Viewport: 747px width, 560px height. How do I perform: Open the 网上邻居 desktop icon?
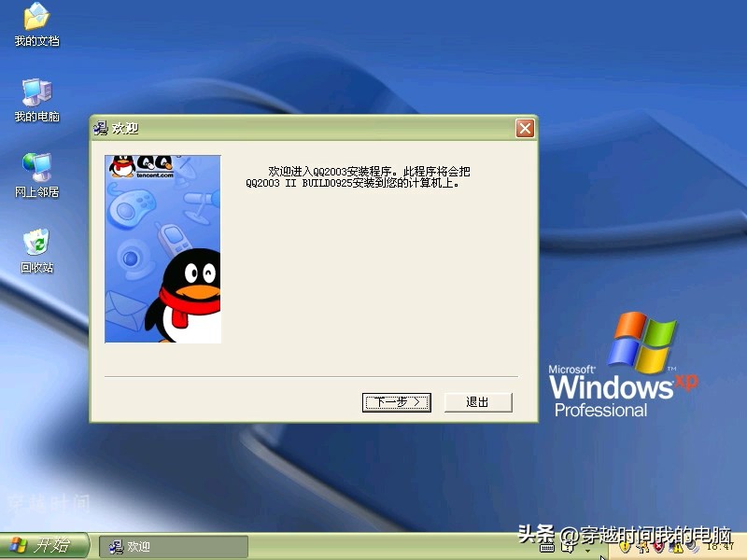pyautogui.click(x=36, y=175)
